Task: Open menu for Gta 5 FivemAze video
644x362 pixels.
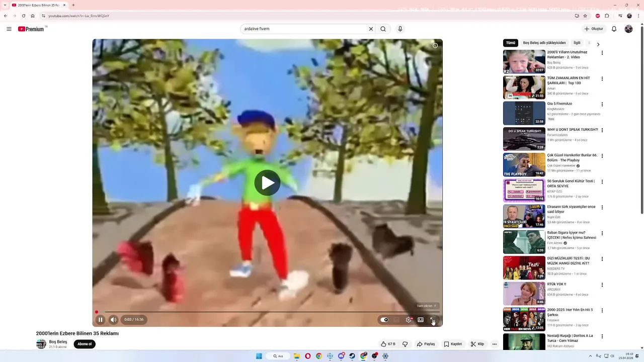Action: tap(602, 105)
